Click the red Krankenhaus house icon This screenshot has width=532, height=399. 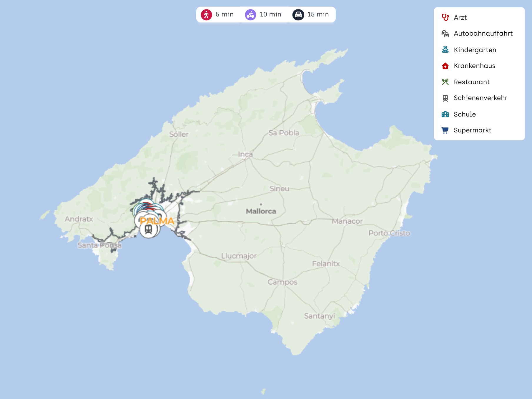pos(445,66)
